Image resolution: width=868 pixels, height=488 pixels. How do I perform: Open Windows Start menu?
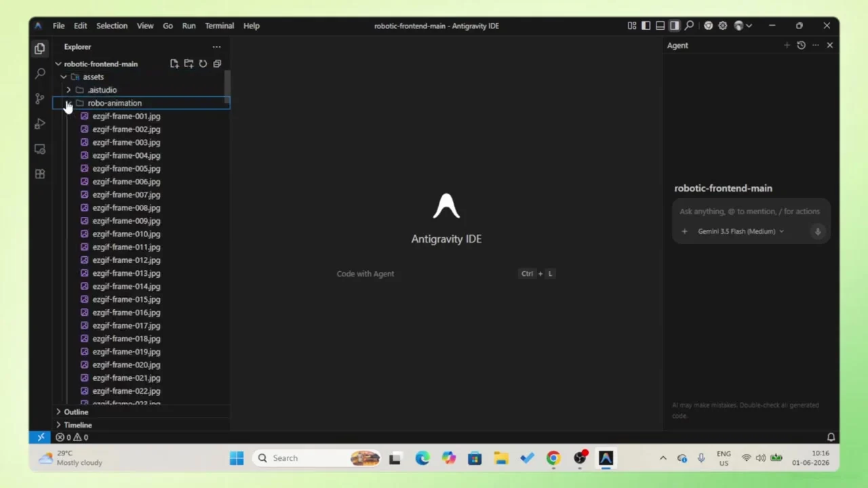[237, 458]
